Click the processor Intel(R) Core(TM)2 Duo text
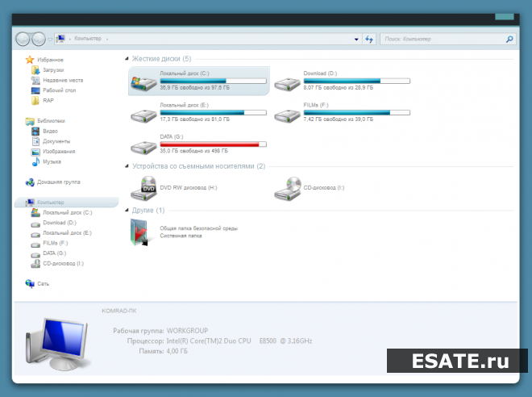 click(239, 341)
